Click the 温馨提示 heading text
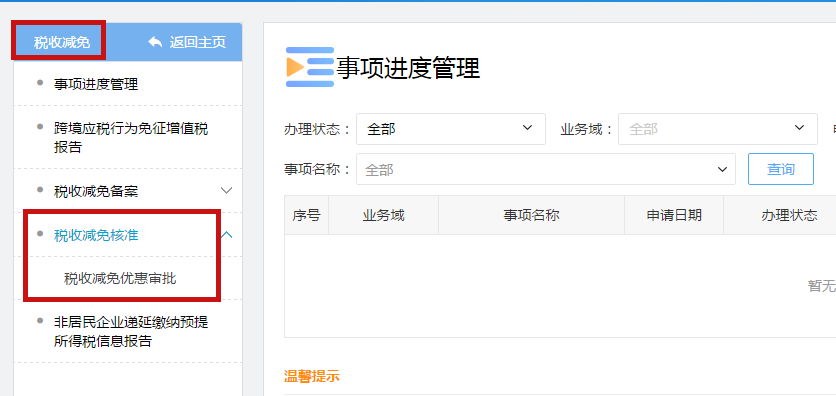Viewport: 836px width, 396px height. pos(312,377)
